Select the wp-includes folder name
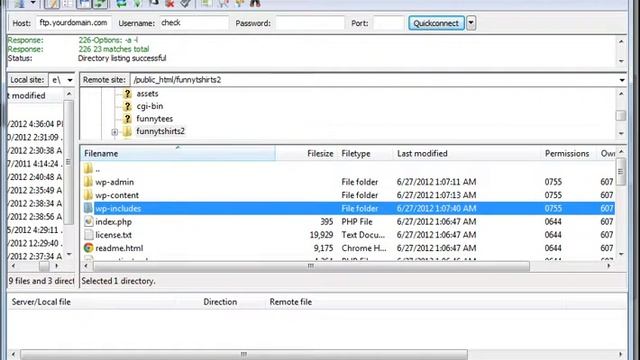The image size is (640, 360). 118,209
